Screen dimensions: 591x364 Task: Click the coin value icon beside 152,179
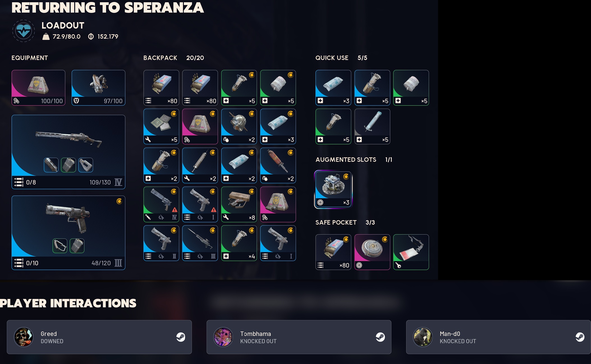(91, 36)
